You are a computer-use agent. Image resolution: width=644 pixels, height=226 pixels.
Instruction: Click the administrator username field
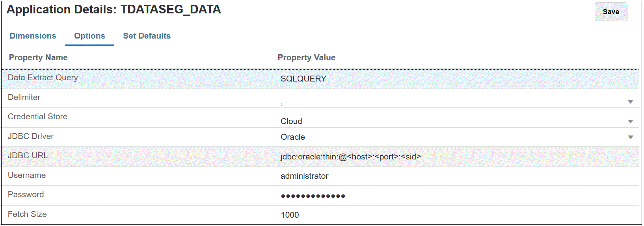point(304,176)
